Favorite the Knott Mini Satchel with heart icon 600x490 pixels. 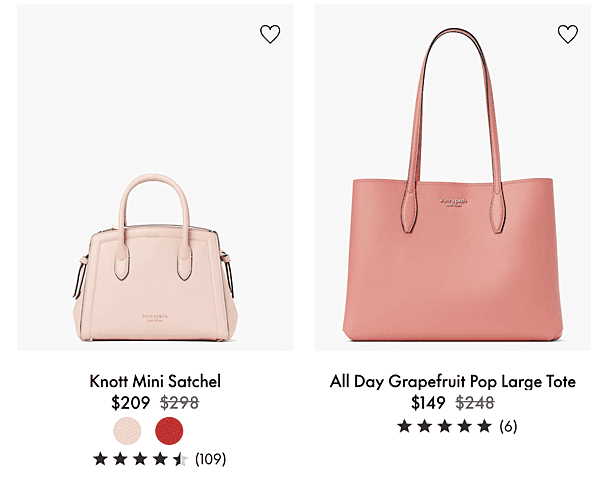[x=270, y=34]
